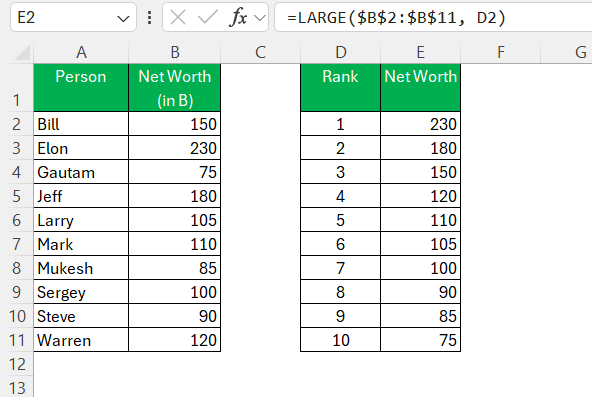This screenshot has width=592, height=397.
Task: Select column C header
Action: 260,52
